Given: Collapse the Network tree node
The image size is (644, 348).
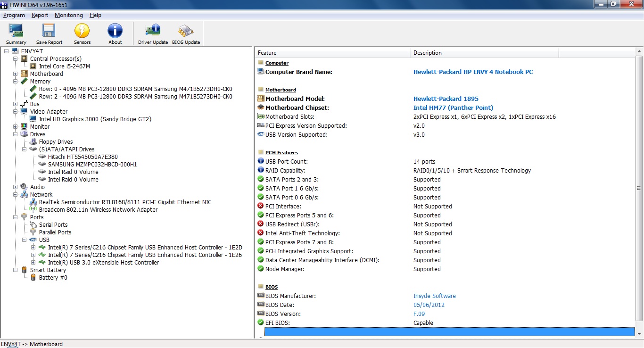Looking at the screenshot, I should 15,194.
